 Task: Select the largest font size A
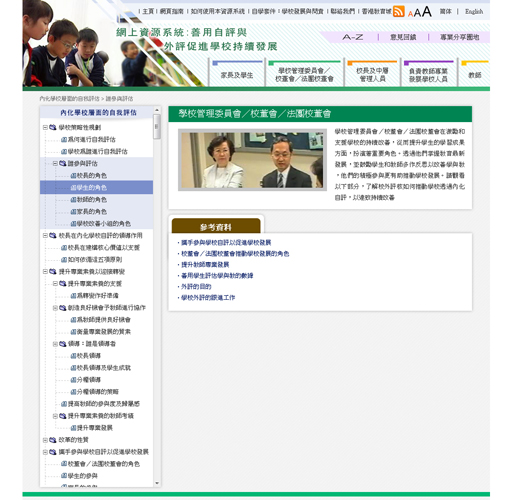point(427,12)
